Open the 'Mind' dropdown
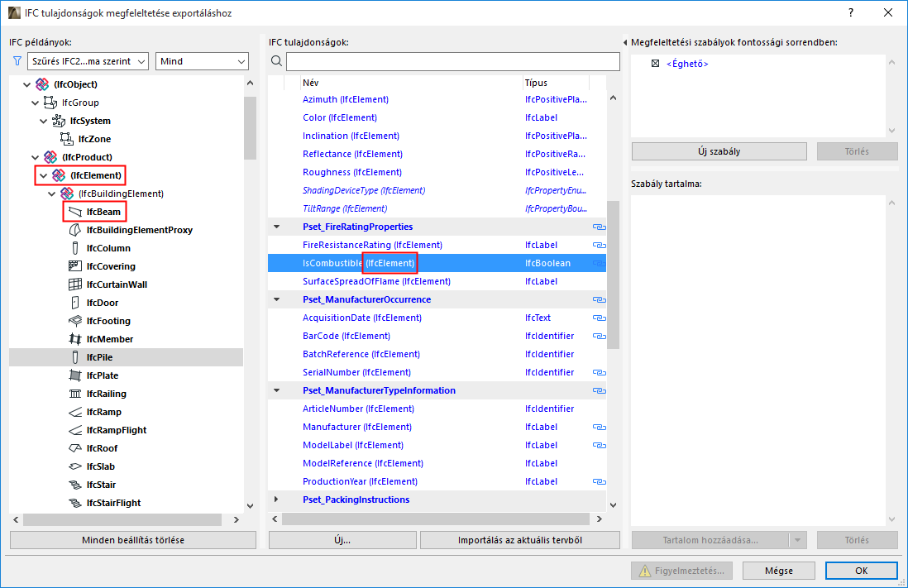The height and width of the screenshot is (588, 908). (202, 61)
